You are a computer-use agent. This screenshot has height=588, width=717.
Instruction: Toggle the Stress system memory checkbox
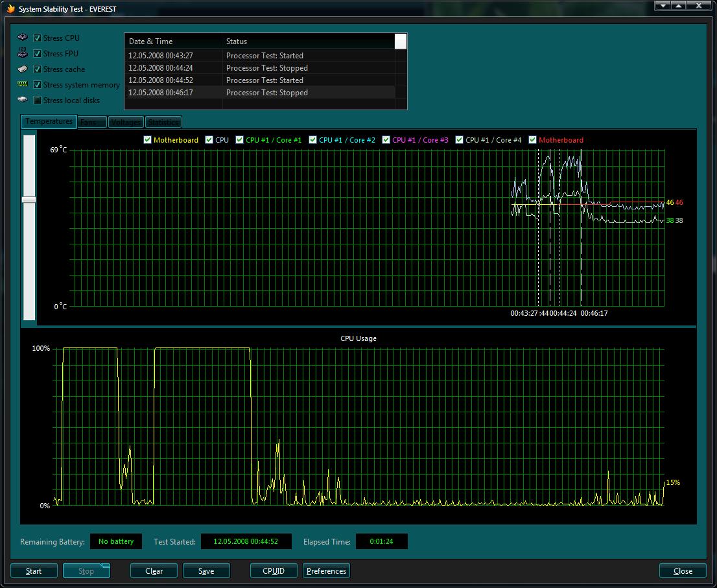(38, 84)
